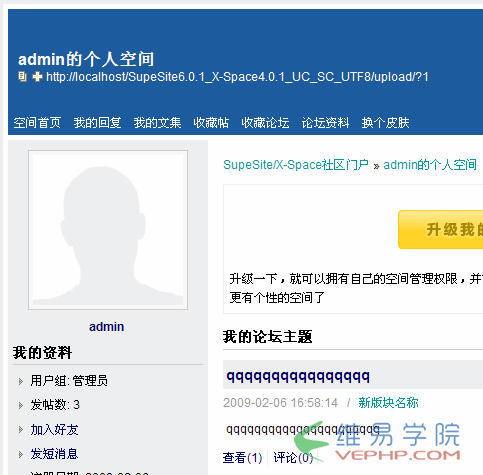Screen dimensions: 483x475
Task: Click the arrow bullet beside 发短消息
Action: click(21, 454)
